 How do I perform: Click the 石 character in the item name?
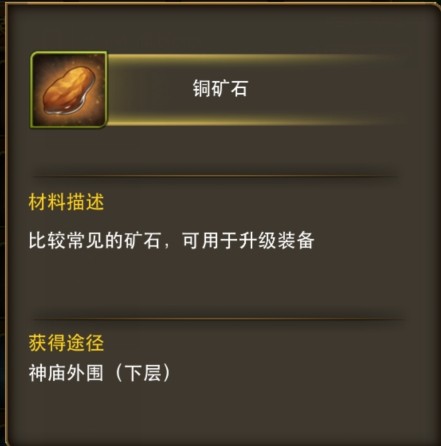tap(239, 89)
